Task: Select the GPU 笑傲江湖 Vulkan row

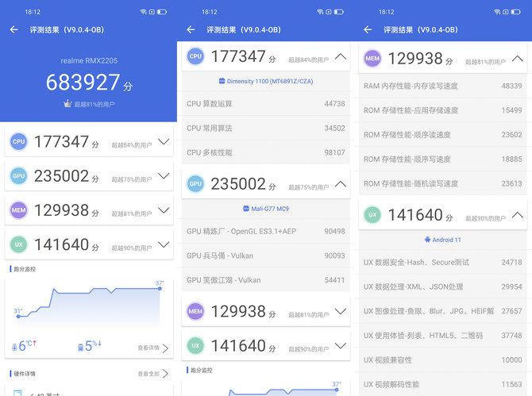Action: (x=266, y=280)
